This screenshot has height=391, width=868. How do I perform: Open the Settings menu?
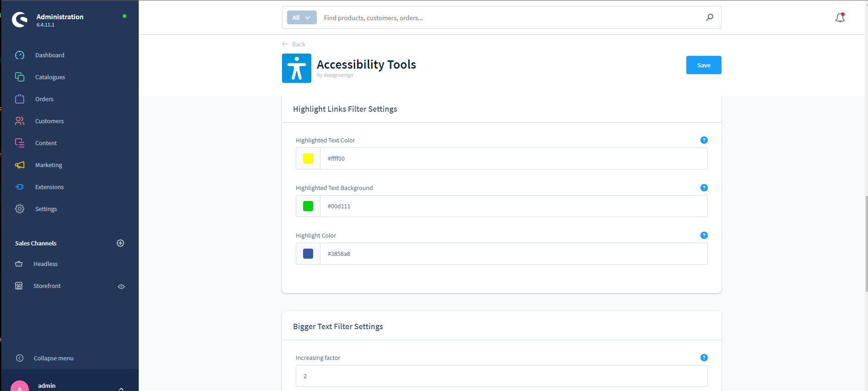pyautogui.click(x=46, y=209)
